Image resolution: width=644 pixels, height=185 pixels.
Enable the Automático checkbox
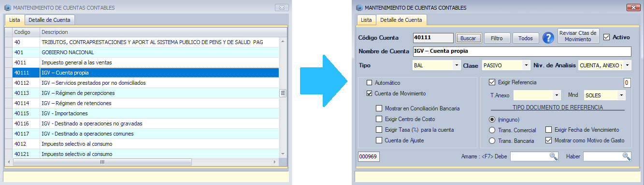[370, 83]
